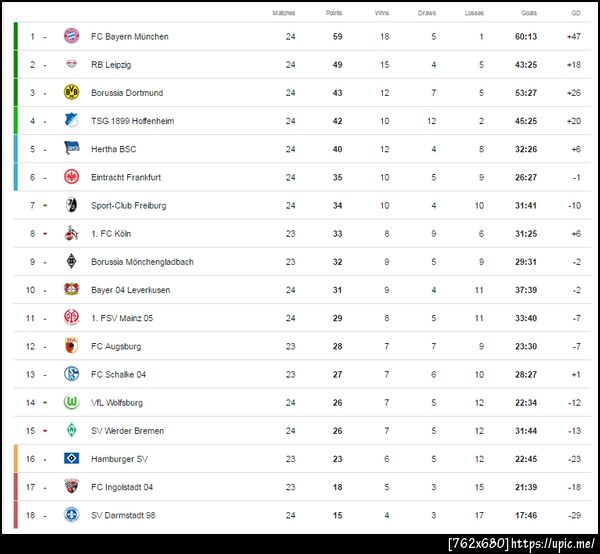The image size is (600, 554).
Task: Click the red relegation bar beside SV Darmstadt 98
Action: pos(16,515)
